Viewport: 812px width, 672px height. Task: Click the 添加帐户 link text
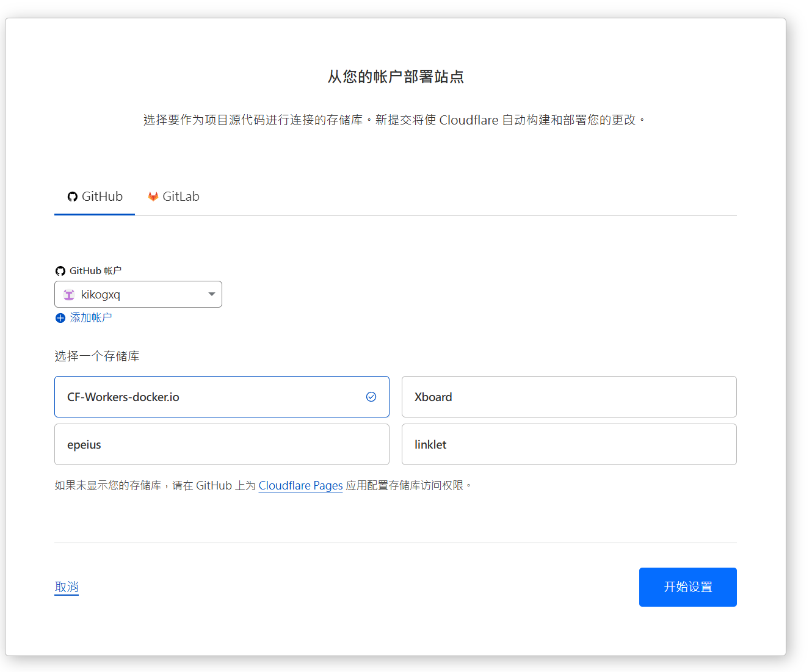tap(90, 317)
